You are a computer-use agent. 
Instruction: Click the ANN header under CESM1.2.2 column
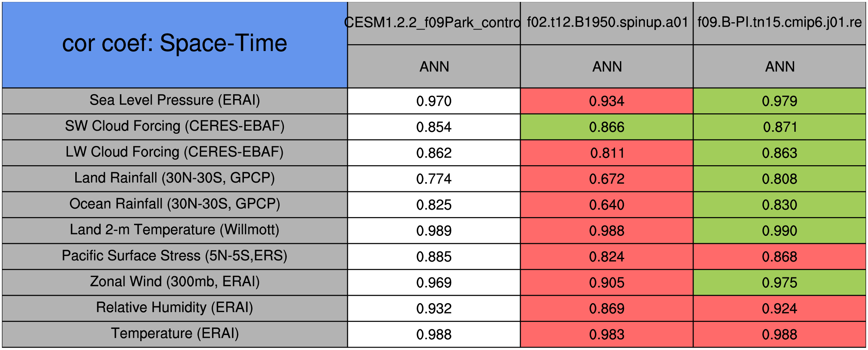pyautogui.click(x=434, y=66)
